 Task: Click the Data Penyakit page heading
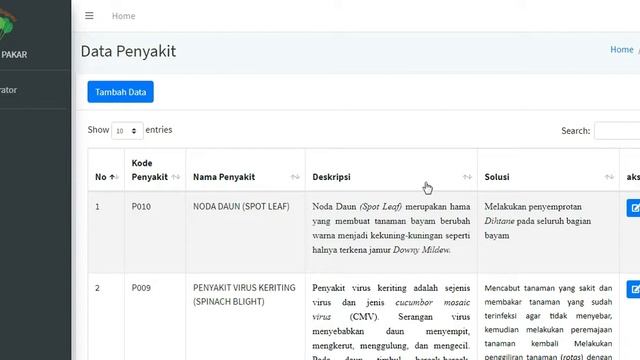click(128, 51)
